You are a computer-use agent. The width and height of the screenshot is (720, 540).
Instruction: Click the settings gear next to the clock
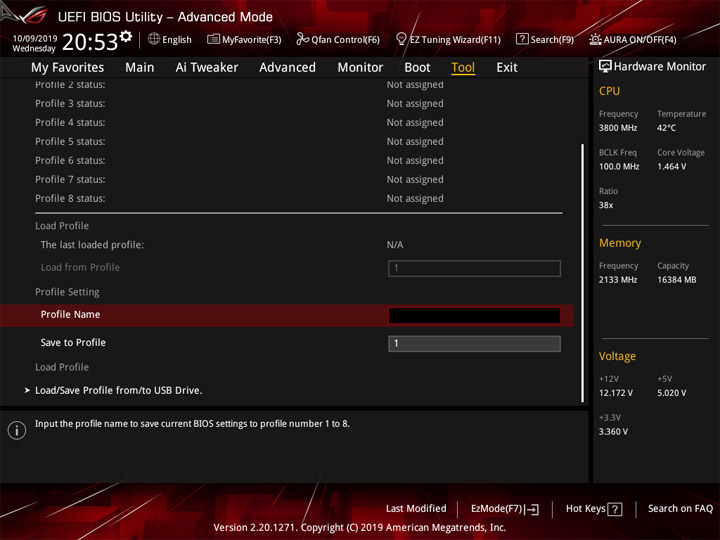pyautogui.click(x=126, y=36)
